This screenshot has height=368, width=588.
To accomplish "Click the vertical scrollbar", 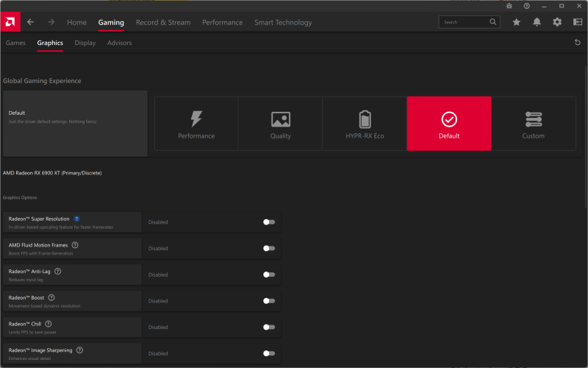I will click(586, 136).
